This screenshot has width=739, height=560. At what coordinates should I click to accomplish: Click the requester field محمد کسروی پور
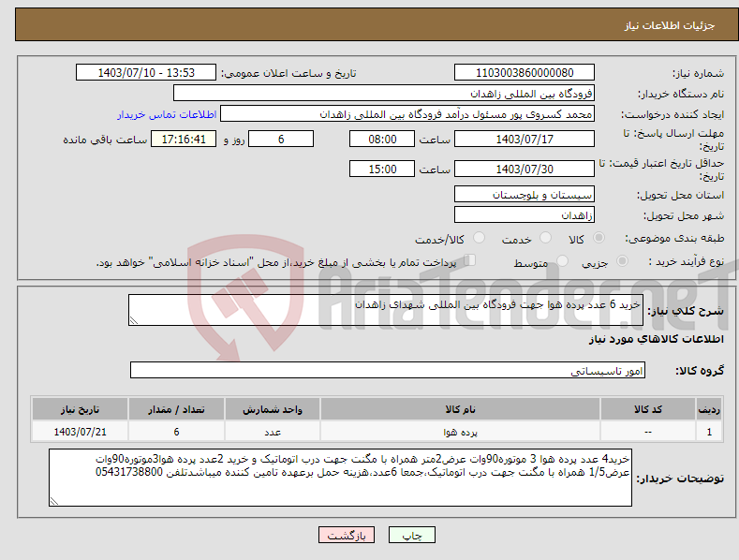pyautogui.click(x=407, y=114)
